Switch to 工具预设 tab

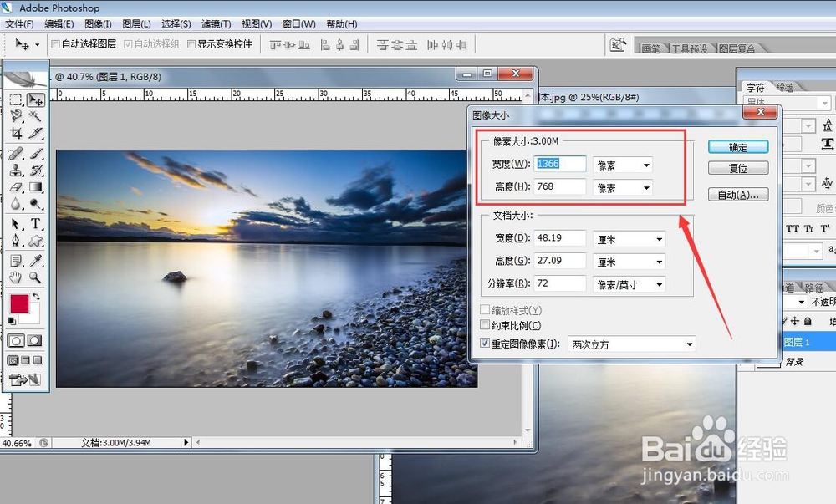(x=690, y=49)
